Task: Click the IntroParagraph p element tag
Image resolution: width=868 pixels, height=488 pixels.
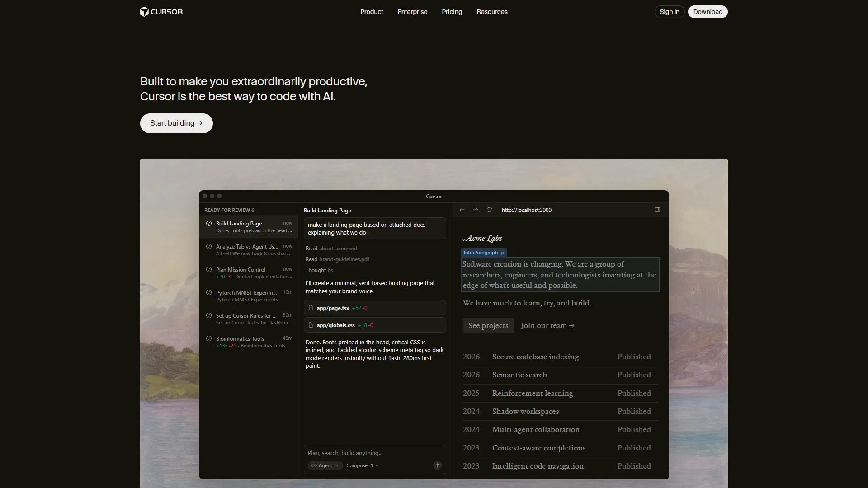Action: (x=484, y=253)
